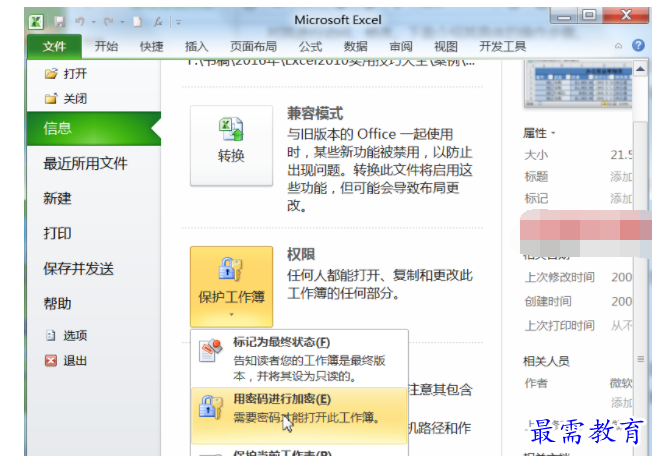
Task: Switch to the 开发工具 ribbon tab
Action: click(502, 46)
